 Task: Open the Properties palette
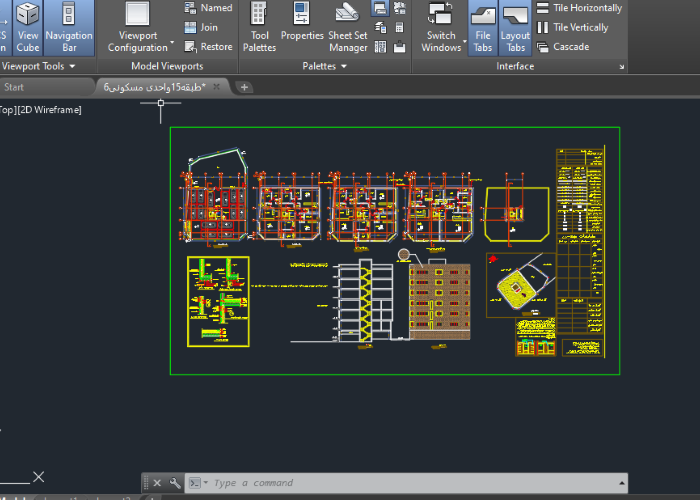[302, 22]
